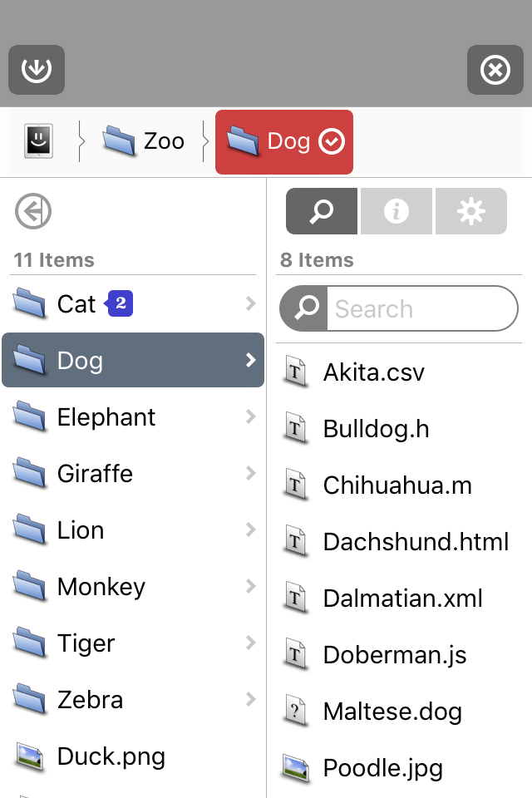Tap the blue 2 badge on Cat
532x798 pixels.
(x=120, y=304)
